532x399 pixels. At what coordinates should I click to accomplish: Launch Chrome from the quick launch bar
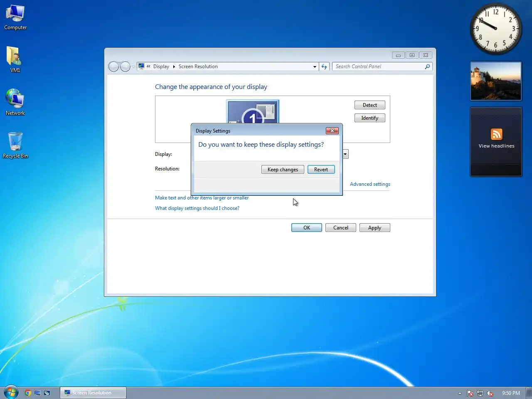point(28,393)
